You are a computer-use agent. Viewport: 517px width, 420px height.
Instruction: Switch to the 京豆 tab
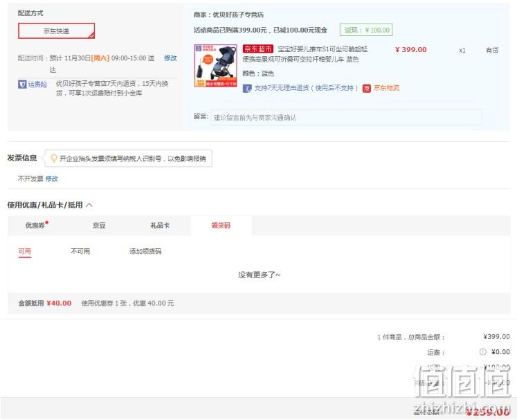tap(99, 226)
